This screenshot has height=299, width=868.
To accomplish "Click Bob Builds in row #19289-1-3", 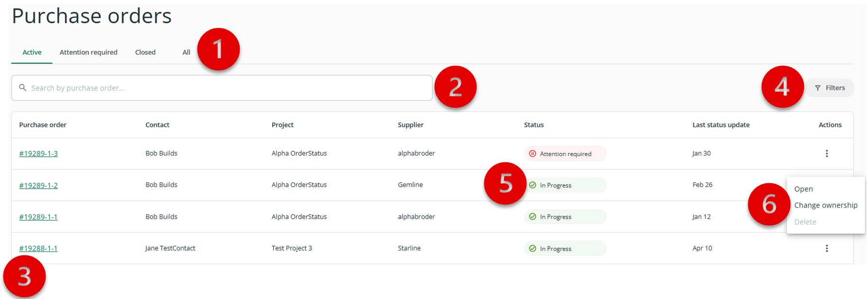I will [x=161, y=153].
